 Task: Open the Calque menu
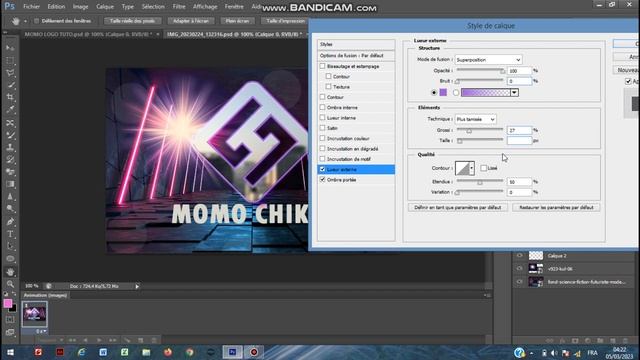(x=105, y=7)
